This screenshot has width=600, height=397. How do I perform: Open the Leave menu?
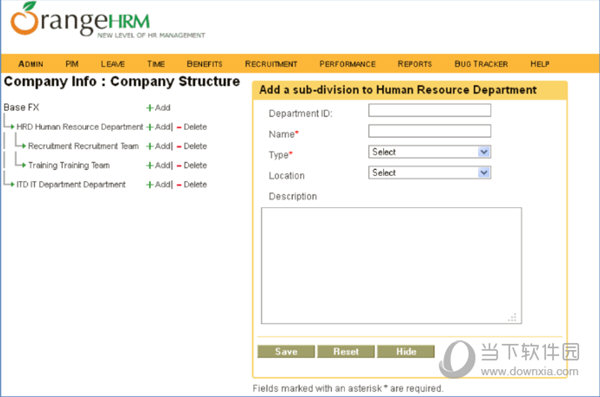pos(112,64)
